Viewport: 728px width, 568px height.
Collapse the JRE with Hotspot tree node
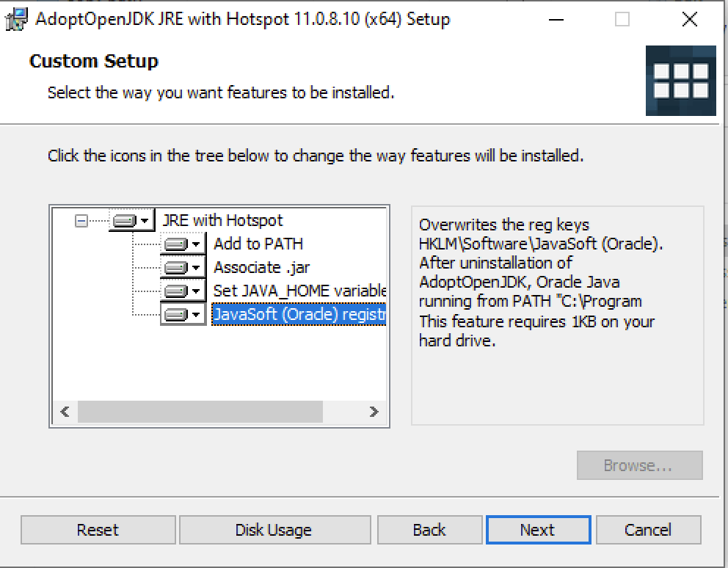(x=81, y=221)
